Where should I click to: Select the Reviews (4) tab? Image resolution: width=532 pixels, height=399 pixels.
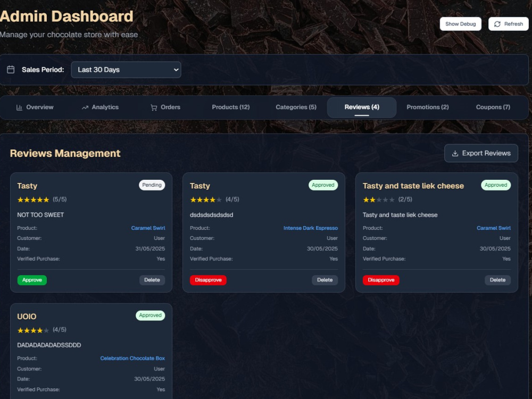pyautogui.click(x=362, y=107)
